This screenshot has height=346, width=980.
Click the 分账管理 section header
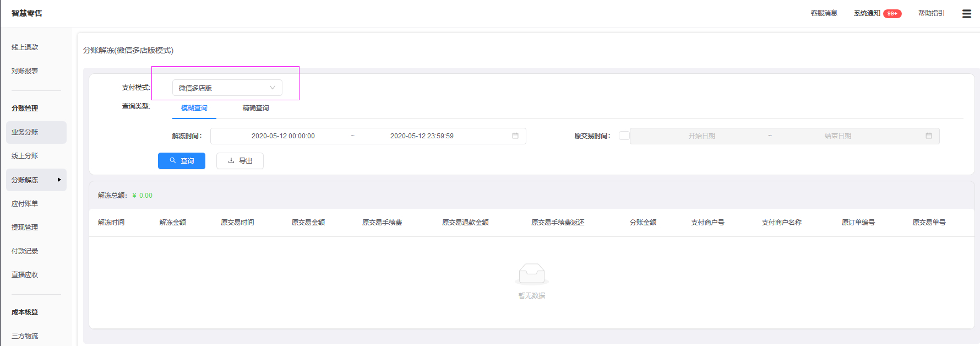click(x=25, y=109)
